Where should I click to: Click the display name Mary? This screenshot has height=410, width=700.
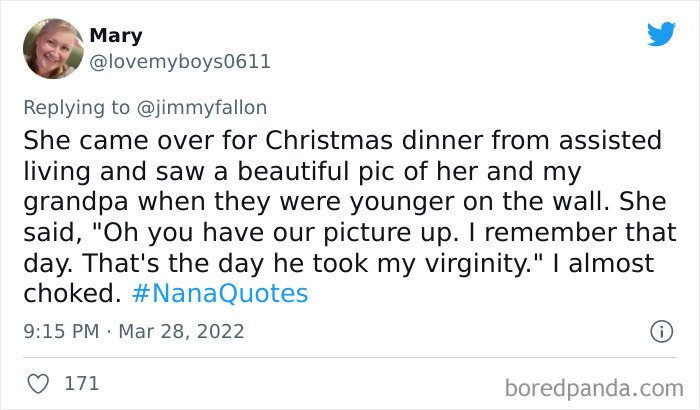tap(116, 36)
